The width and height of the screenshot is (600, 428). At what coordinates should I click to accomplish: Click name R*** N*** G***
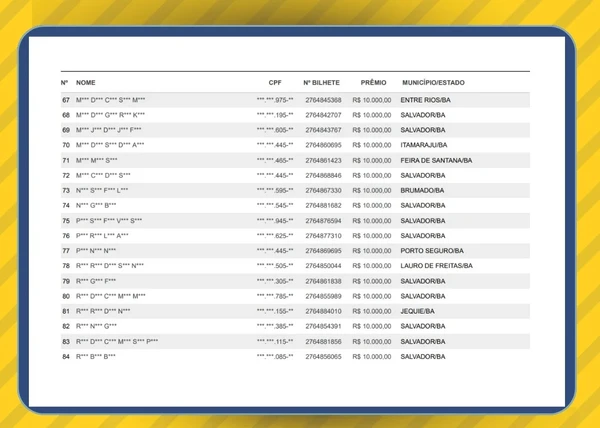96,326
